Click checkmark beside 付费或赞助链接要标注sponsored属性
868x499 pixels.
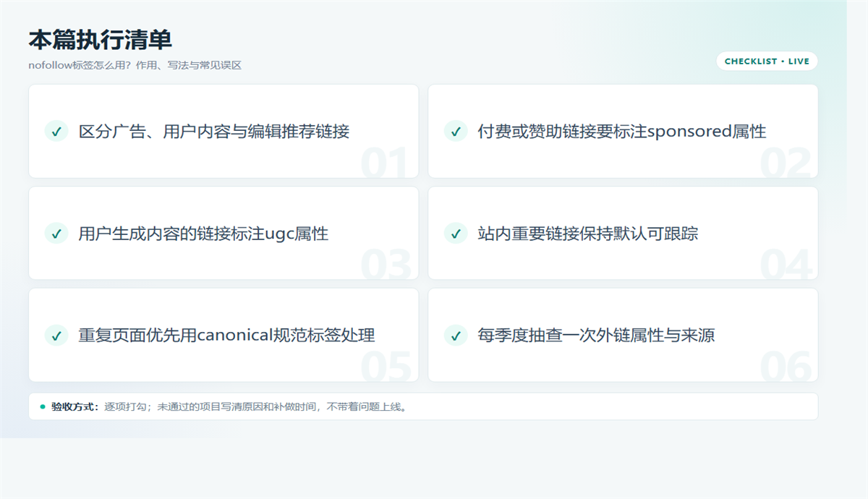coord(456,131)
